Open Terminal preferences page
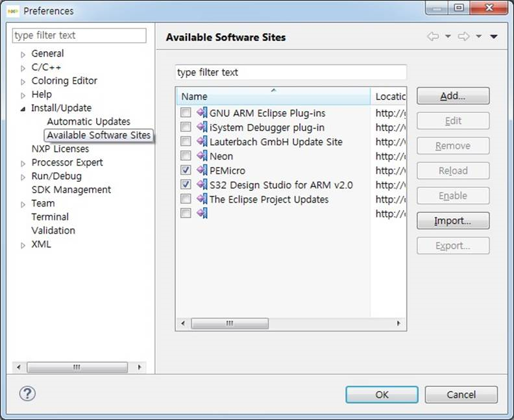Screen dimensions: 514x420 (x=50, y=217)
